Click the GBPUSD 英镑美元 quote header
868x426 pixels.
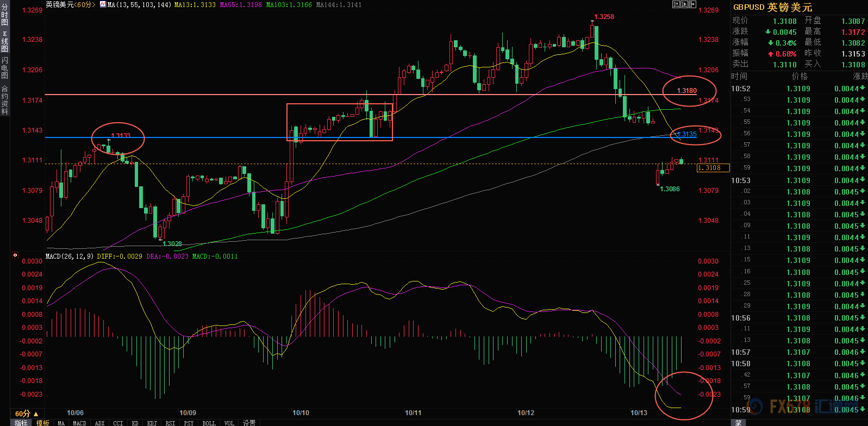(772, 7)
